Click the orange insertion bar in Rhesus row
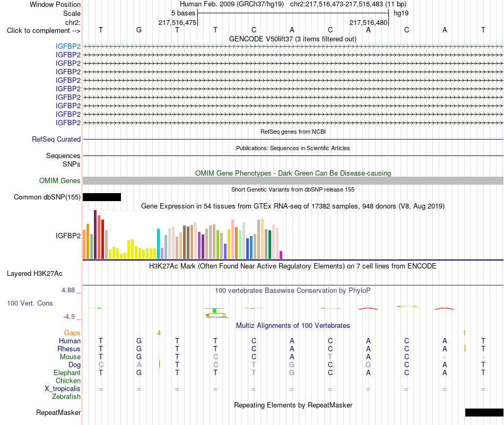The image size is (504, 425). pyautogui.click(x=465, y=348)
